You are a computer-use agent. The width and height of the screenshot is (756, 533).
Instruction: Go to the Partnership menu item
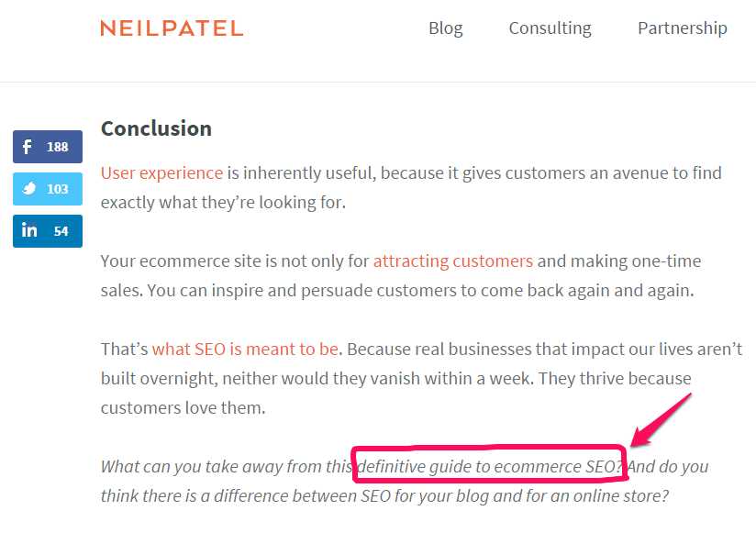pos(683,28)
